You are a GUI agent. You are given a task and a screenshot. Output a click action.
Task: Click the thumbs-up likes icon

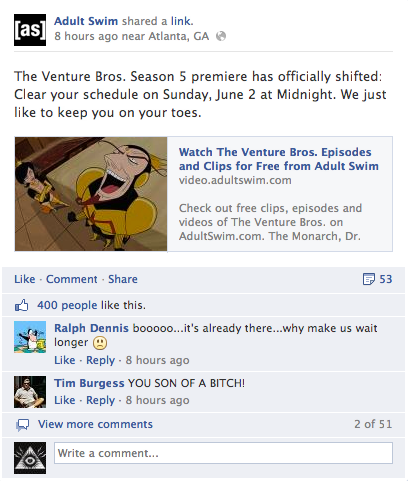(x=22, y=305)
